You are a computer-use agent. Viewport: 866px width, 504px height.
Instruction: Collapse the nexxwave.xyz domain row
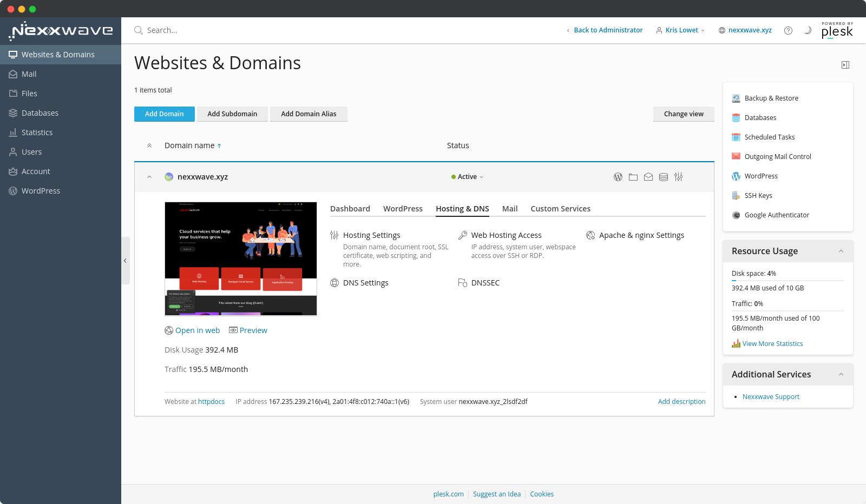coord(149,177)
